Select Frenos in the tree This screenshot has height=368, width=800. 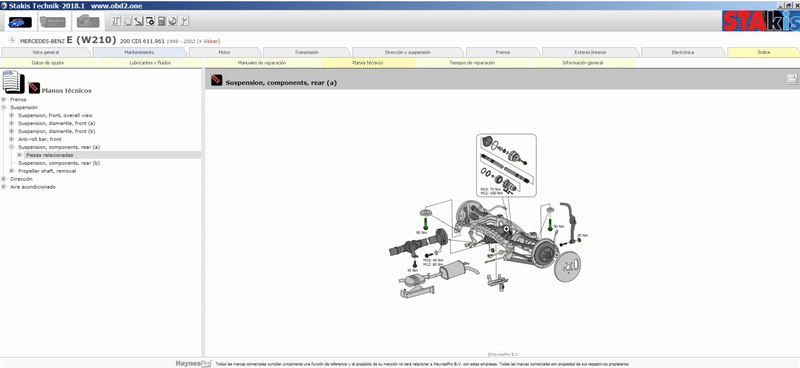pyautogui.click(x=18, y=100)
